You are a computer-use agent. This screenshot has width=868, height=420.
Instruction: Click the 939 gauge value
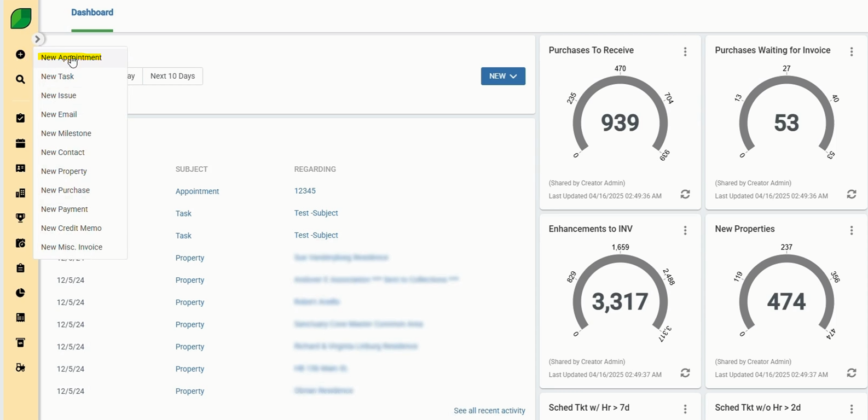pos(620,122)
